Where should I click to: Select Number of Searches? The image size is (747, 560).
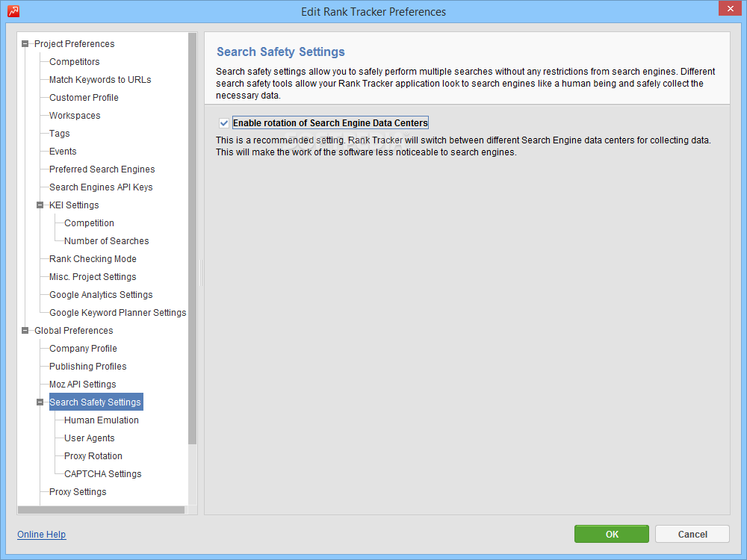tap(107, 241)
